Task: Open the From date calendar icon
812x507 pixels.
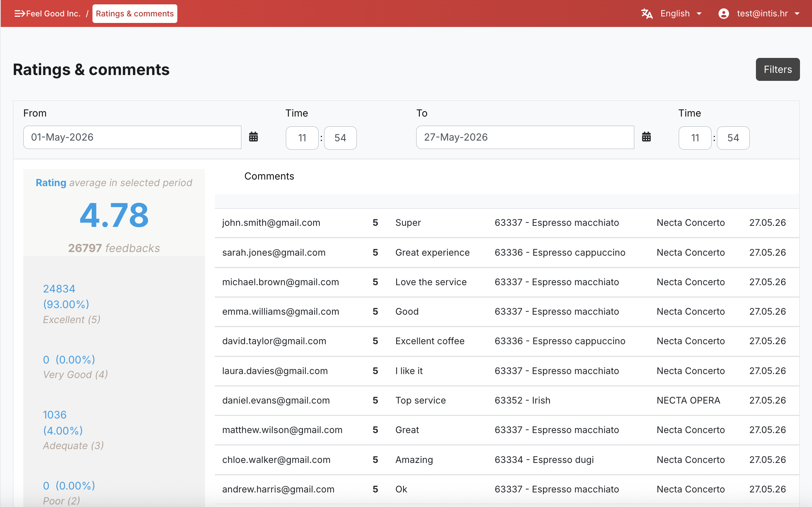Action: coord(253,137)
